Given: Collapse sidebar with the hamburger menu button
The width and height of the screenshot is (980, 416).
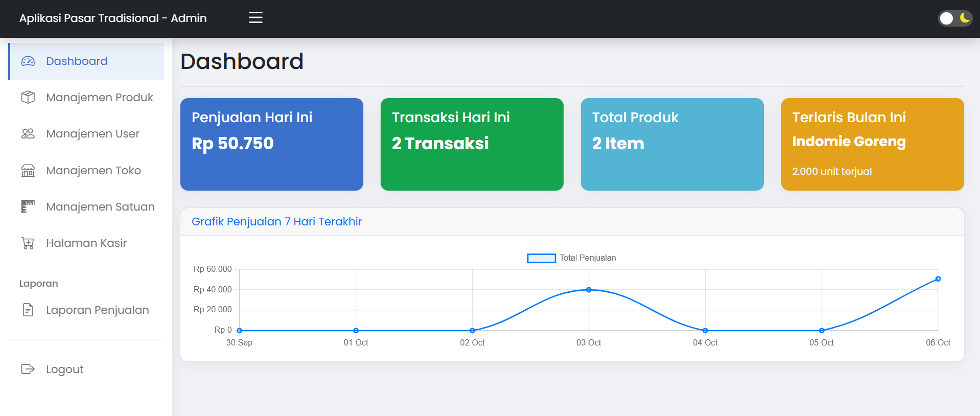Looking at the screenshot, I should tap(255, 18).
